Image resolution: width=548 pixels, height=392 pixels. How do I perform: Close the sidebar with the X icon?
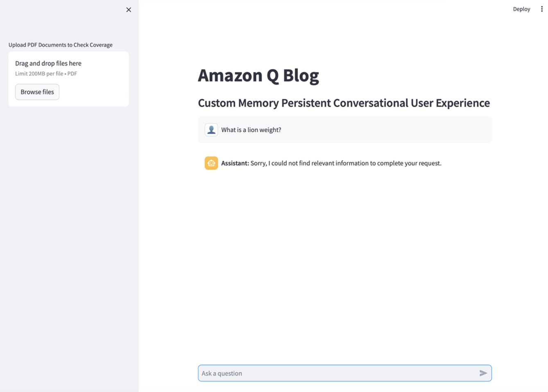coord(129,10)
